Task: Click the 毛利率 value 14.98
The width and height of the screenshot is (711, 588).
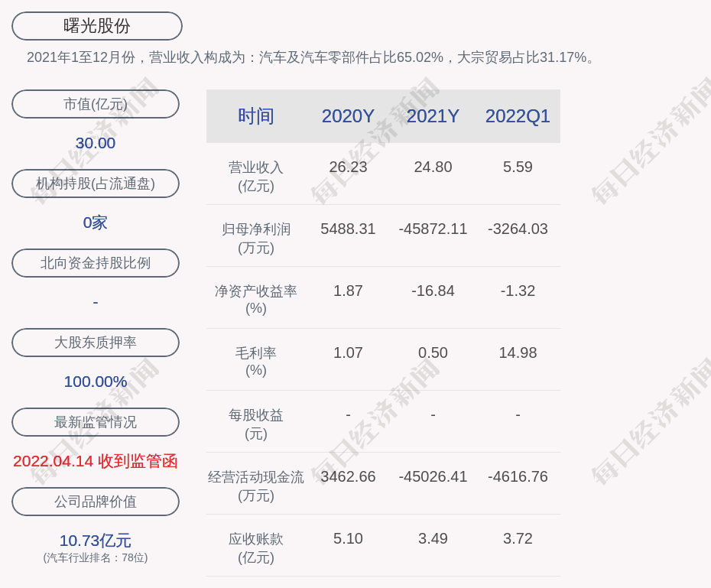Action: pos(518,352)
